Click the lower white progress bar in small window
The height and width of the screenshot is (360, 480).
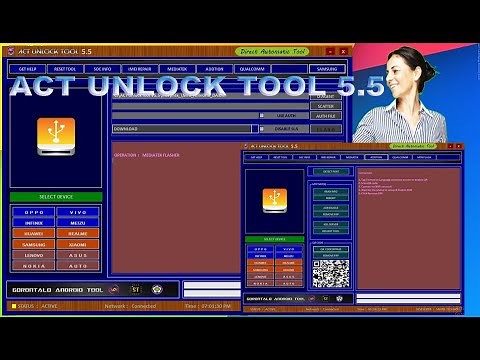[x=408, y=301]
